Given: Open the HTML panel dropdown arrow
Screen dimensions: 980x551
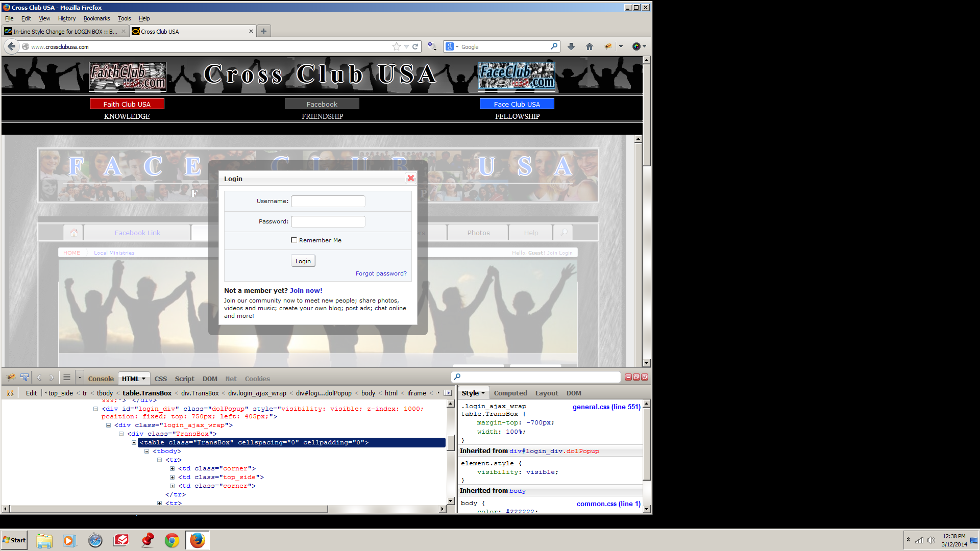Looking at the screenshot, I should [143, 379].
